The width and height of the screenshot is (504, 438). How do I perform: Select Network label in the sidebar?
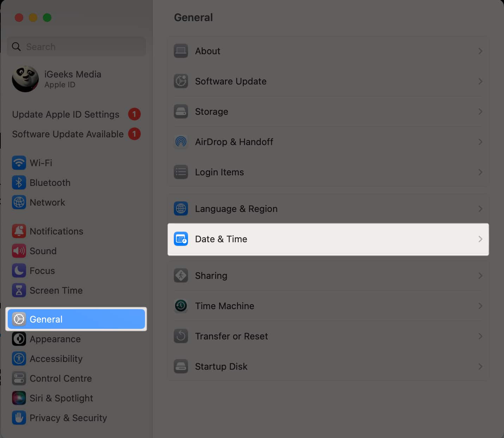click(47, 202)
